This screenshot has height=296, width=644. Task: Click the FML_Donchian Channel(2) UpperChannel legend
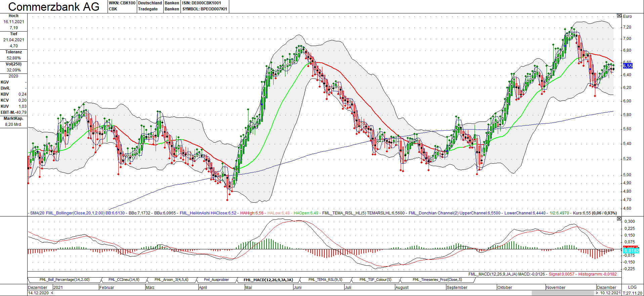(x=454, y=213)
